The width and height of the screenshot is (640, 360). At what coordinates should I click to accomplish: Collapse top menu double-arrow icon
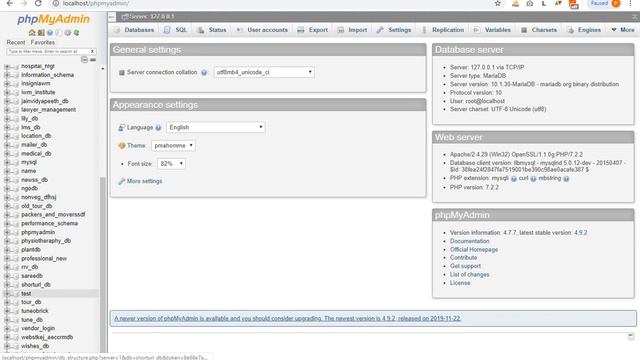(x=635, y=17)
